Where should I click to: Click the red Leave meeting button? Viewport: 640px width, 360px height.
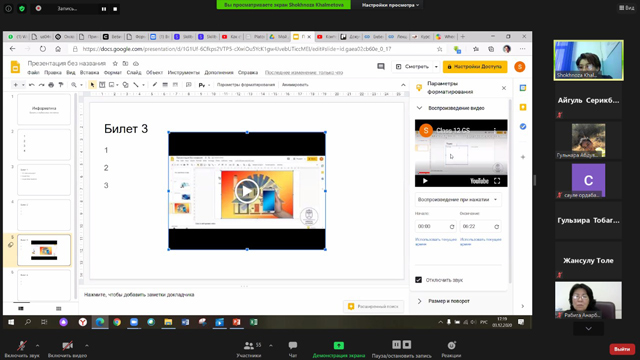click(622, 349)
